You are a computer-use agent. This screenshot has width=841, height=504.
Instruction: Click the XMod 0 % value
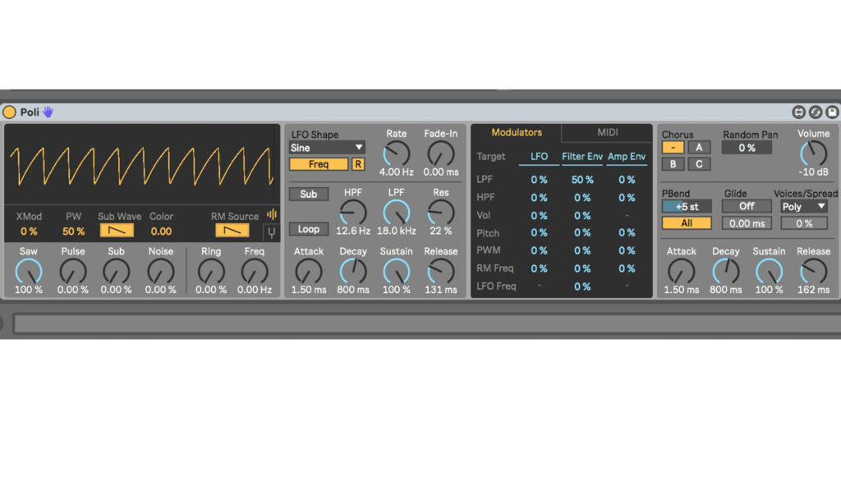[29, 231]
